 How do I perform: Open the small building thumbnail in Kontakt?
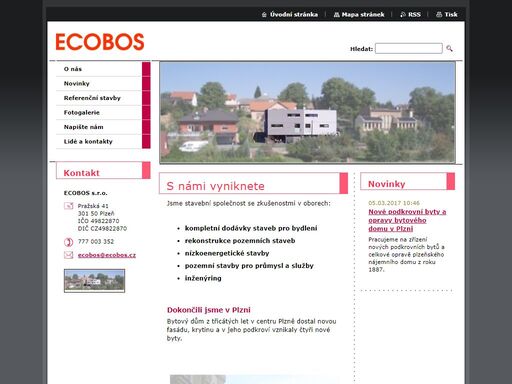coord(94,281)
